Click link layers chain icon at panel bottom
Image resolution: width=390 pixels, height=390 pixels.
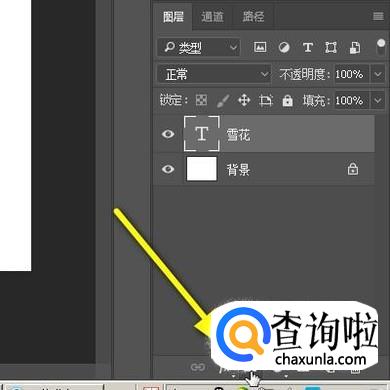[197, 367]
